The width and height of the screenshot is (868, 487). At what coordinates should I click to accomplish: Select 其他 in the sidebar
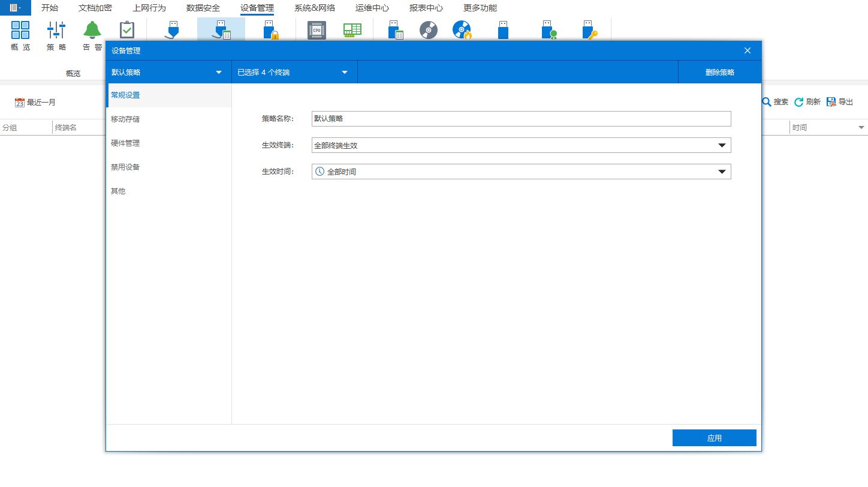click(x=168, y=191)
